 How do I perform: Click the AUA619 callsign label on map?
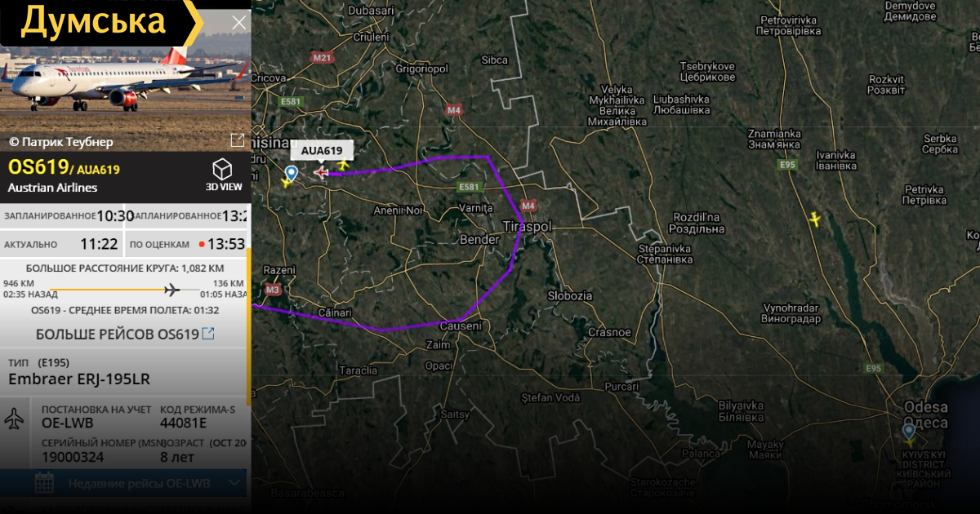tap(322, 150)
